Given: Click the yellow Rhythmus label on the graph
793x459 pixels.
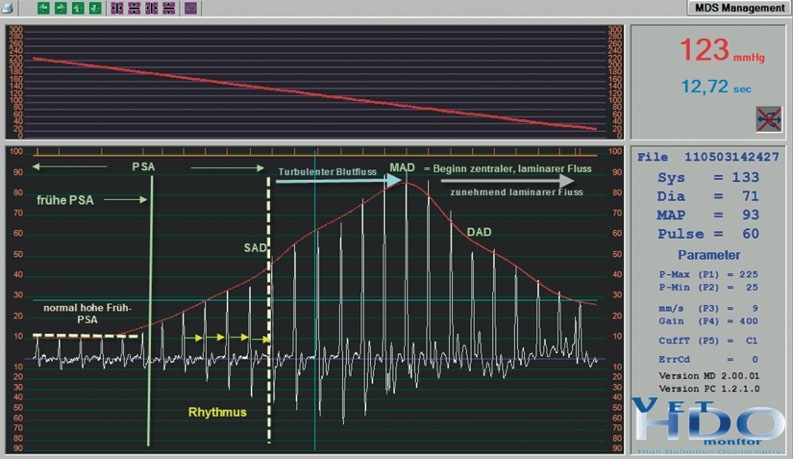Looking at the screenshot, I should coord(217,411).
